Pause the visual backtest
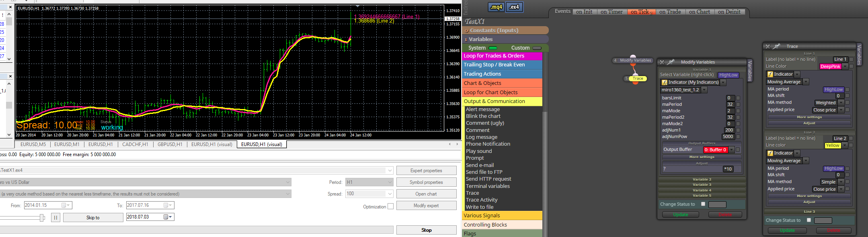 point(55,218)
